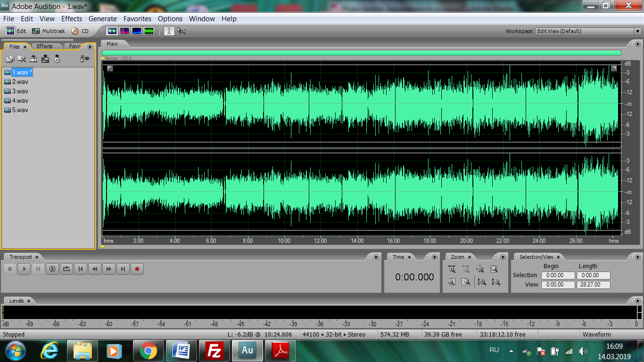Open the Window menu
This screenshot has height=362, width=644.
[202, 19]
